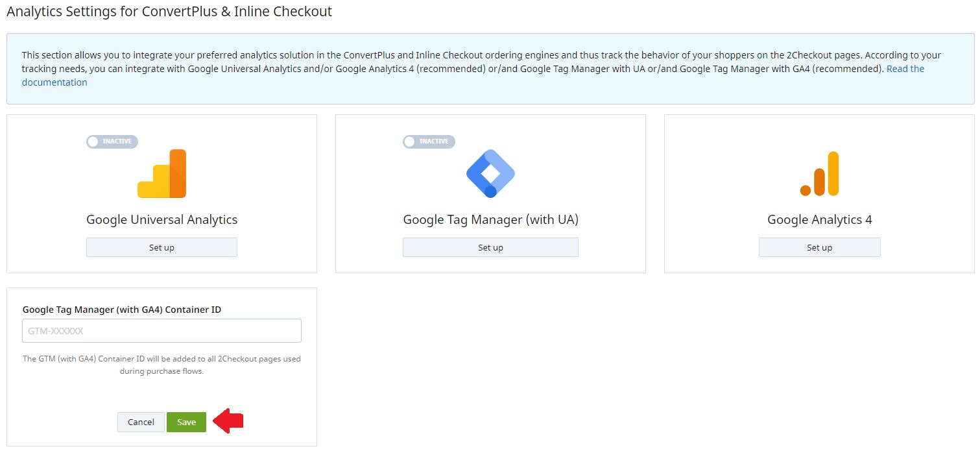Image resolution: width=980 pixels, height=453 pixels.
Task: Click the GTM-XXXXXX Container ID input field
Action: pyautogui.click(x=161, y=330)
